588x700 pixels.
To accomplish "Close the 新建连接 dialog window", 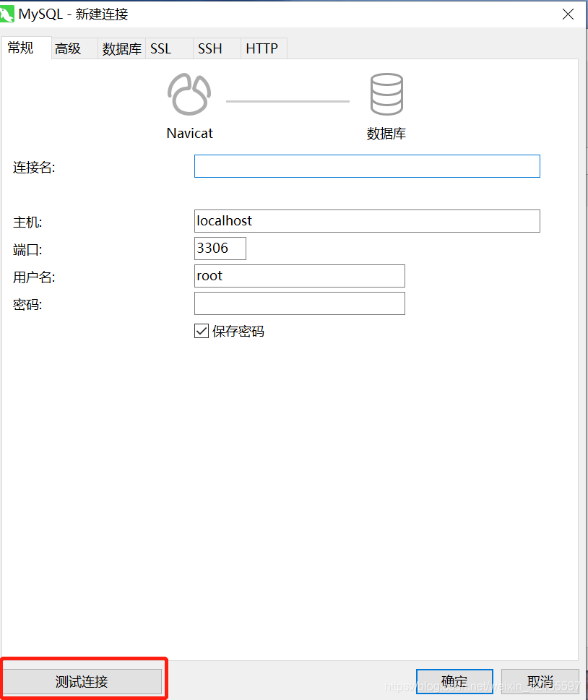I will click(568, 14).
